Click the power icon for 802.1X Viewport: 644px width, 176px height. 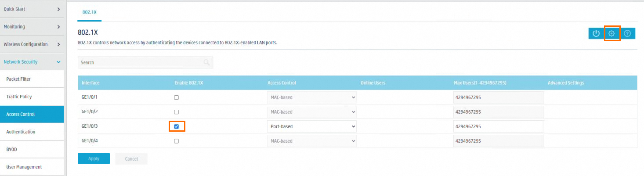point(596,33)
